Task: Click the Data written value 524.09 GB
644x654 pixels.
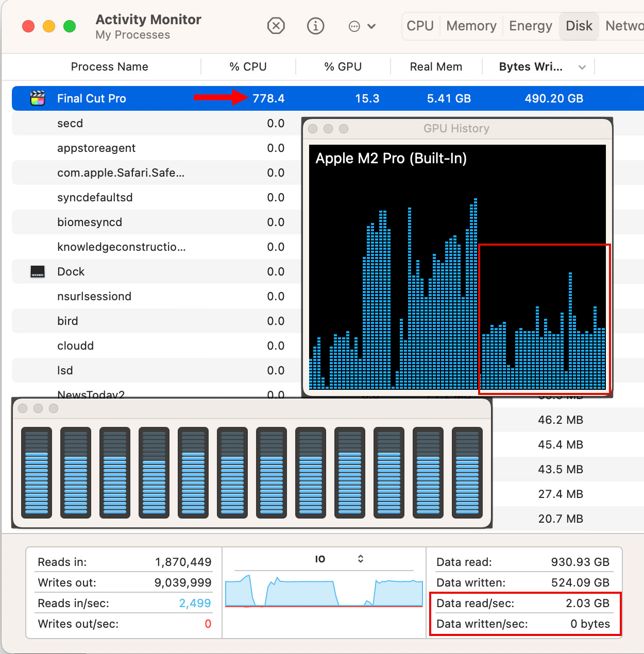Action: tap(580, 582)
